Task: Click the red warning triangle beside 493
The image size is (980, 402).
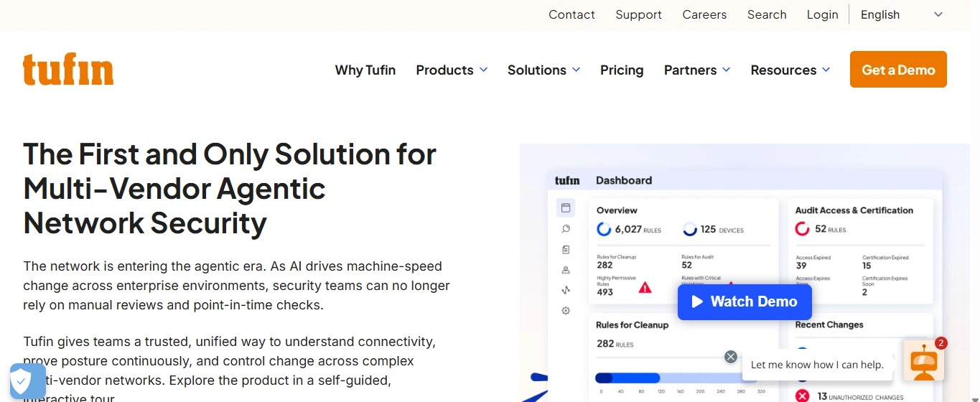Action: coord(645,287)
